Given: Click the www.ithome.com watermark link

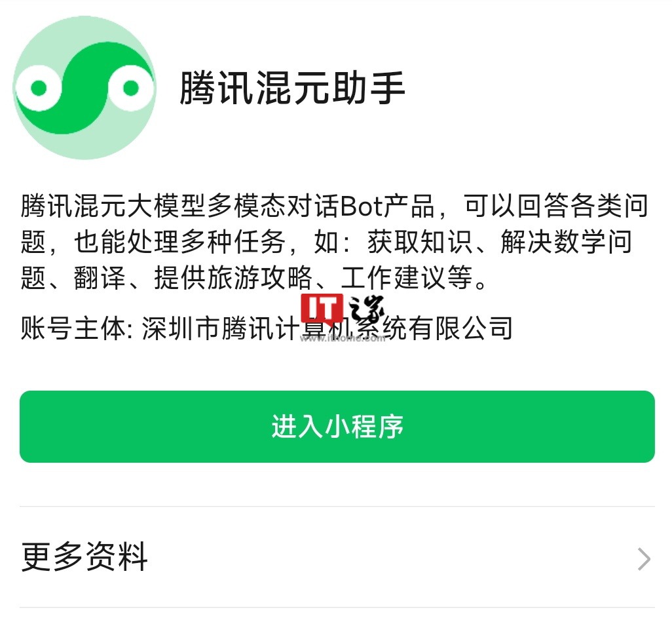Looking at the screenshot, I should click(x=343, y=338).
